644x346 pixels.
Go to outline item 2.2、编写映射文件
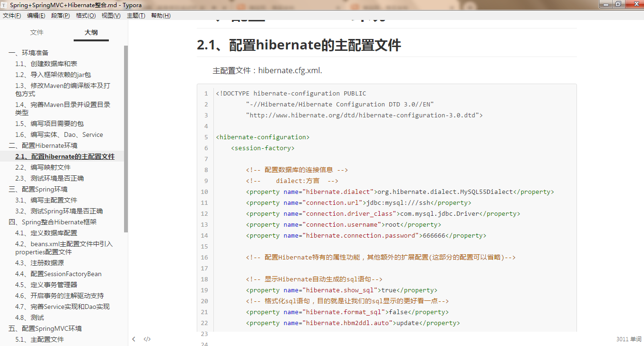(x=43, y=167)
